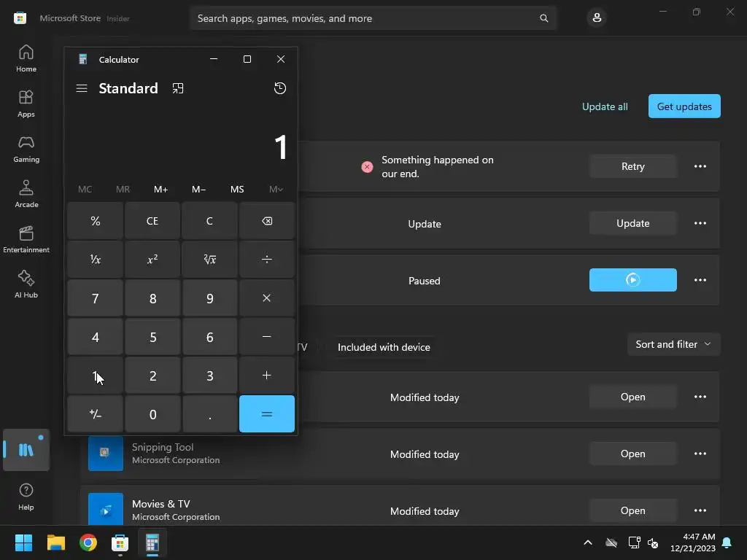
Task: Open Google Chrome from taskbar
Action: (x=88, y=542)
